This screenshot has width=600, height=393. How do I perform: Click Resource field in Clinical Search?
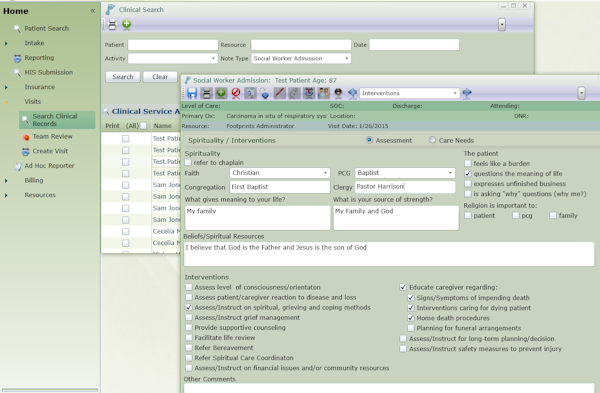tap(301, 45)
